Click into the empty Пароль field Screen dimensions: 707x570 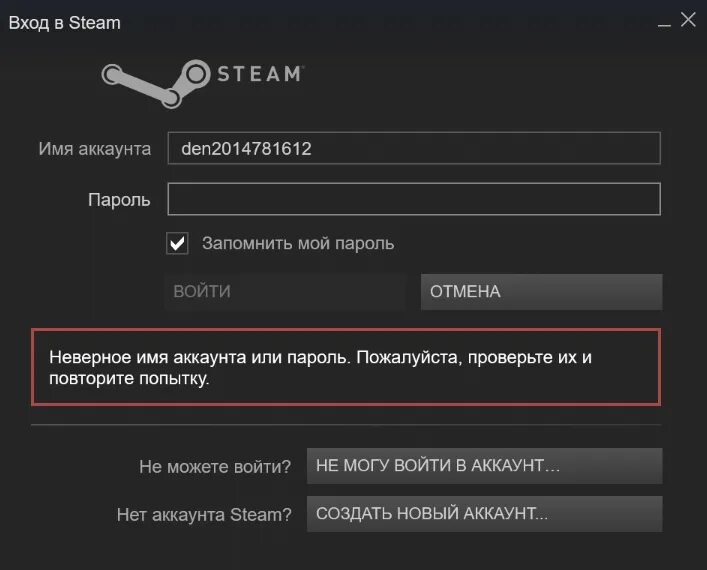[414, 199]
